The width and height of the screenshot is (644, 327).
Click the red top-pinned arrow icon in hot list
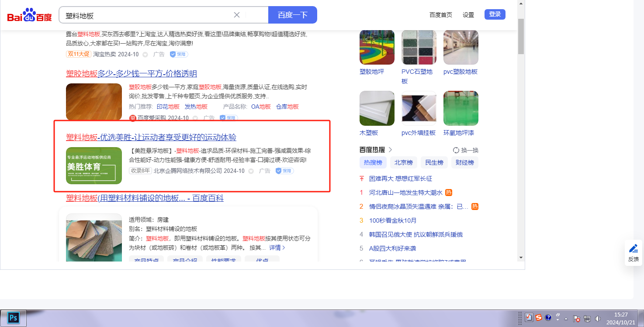[x=361, y=179]
